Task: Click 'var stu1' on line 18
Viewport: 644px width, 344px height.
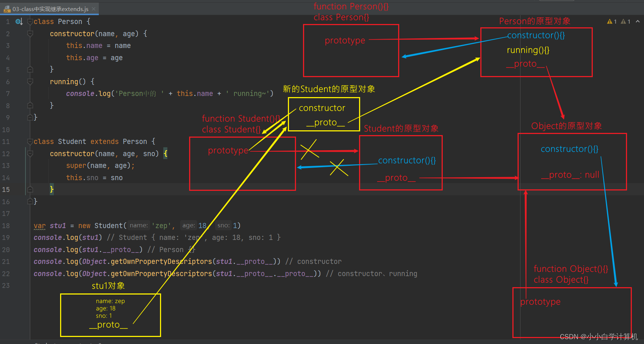Action: [x=50, y=226]
